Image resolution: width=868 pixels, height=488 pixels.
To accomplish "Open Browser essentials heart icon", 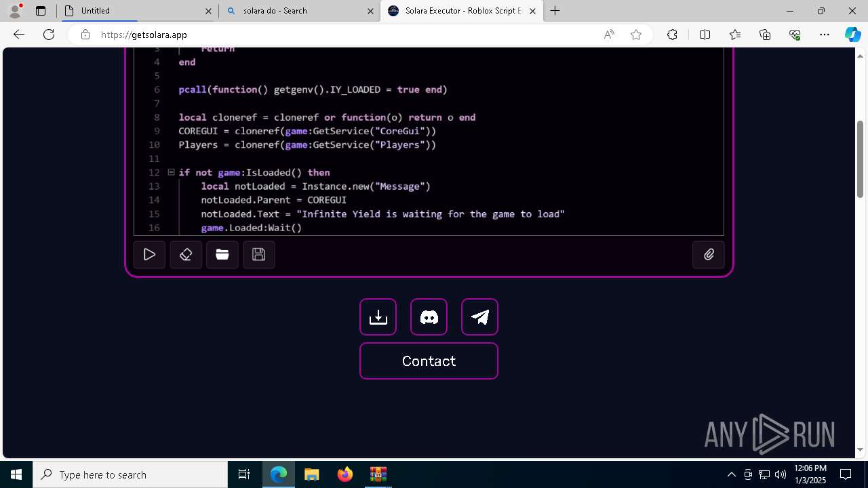I will click(795, 35).
